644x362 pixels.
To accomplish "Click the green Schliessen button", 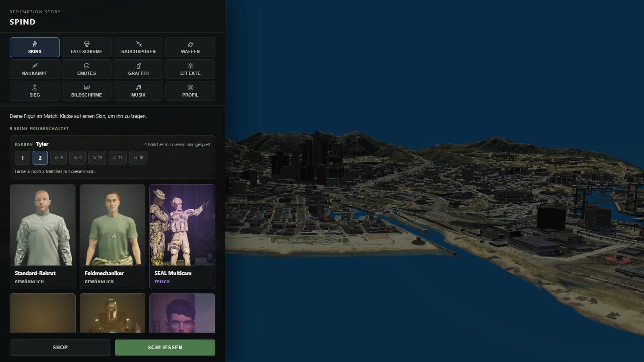I will [x=165, y=348].
